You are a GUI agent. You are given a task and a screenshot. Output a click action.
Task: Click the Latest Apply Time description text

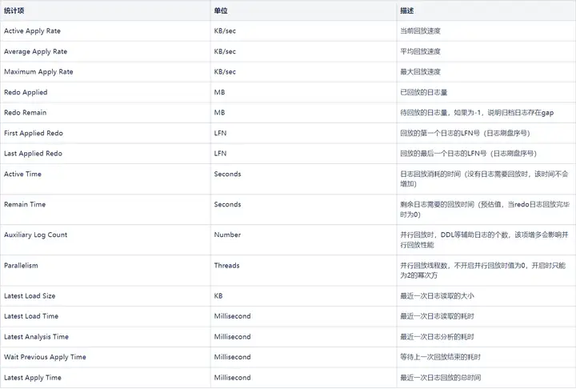pos(440,378)
